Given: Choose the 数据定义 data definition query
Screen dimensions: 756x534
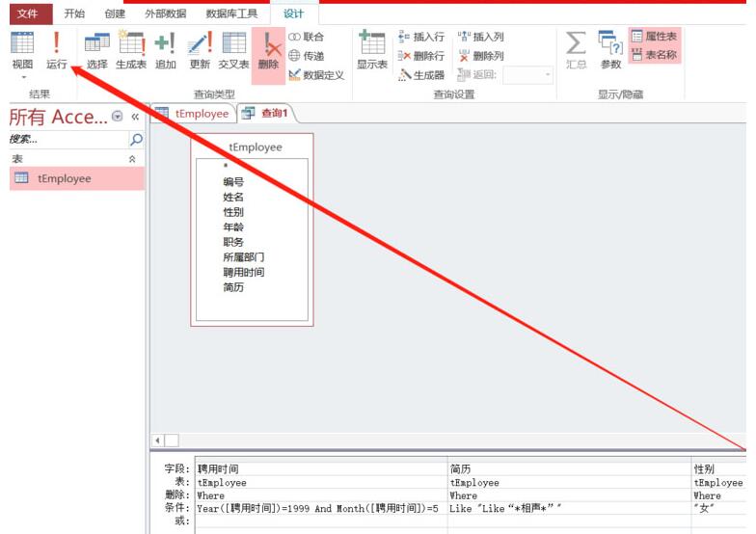Looking at the screenshot, I should [x=316, y=75].
